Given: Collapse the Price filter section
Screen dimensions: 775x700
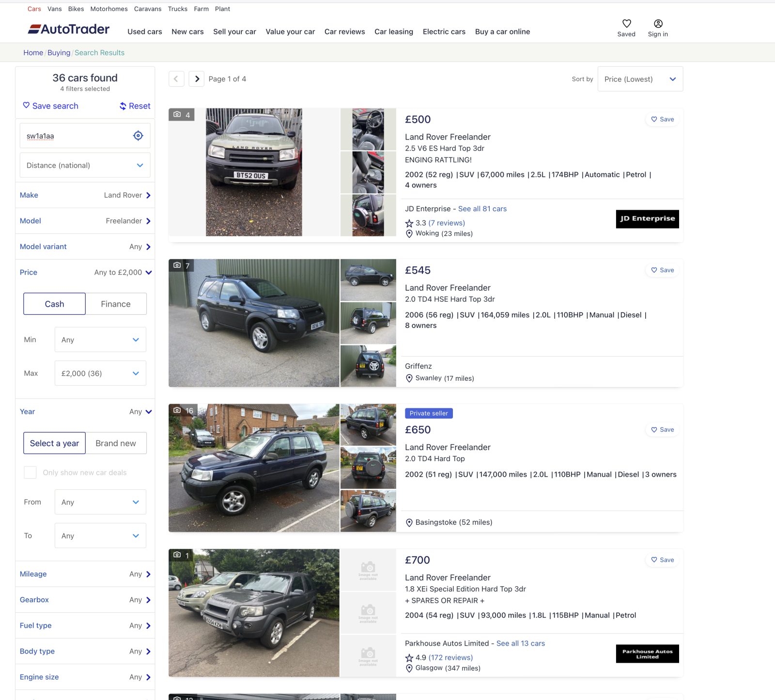Looking at the screenshot, I should point(85,272).
